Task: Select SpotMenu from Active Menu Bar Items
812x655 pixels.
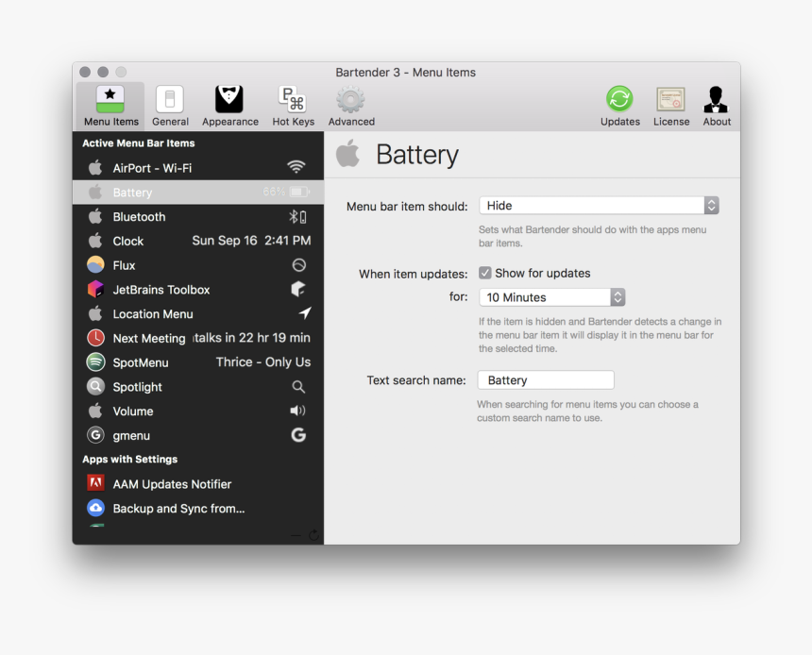Action: (142, 361)
